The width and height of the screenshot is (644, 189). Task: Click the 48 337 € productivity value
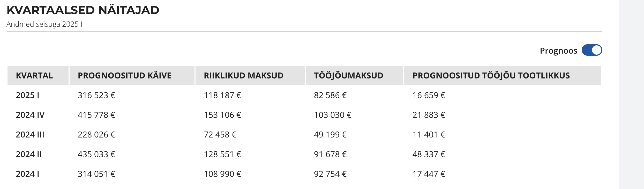tap(429, 154)
